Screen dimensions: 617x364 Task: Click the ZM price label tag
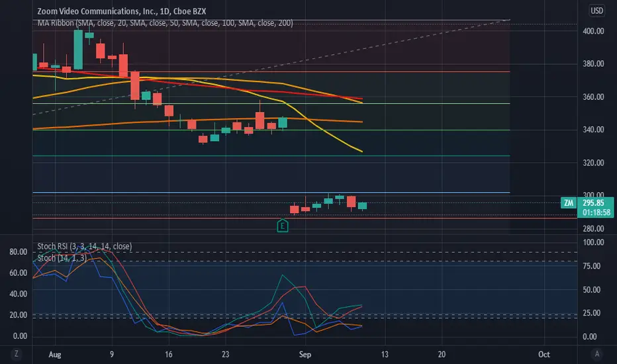(569, 203)
